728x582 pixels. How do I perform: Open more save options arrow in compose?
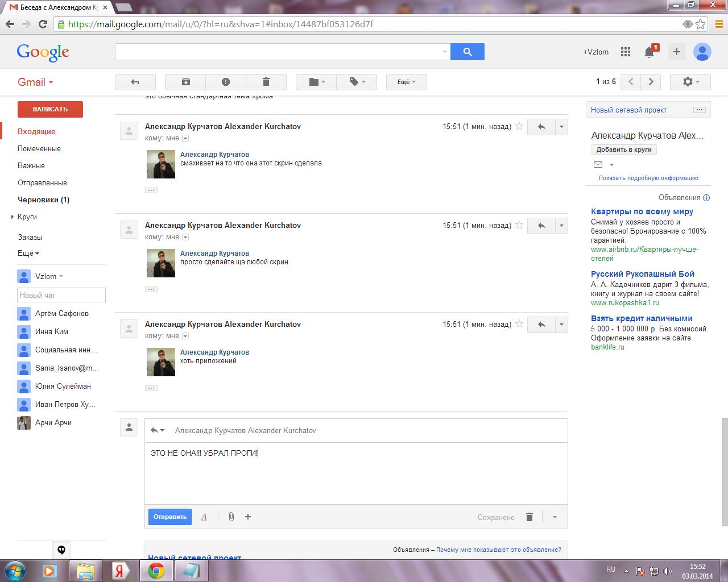pyautogui.click(x=555, y=517)
